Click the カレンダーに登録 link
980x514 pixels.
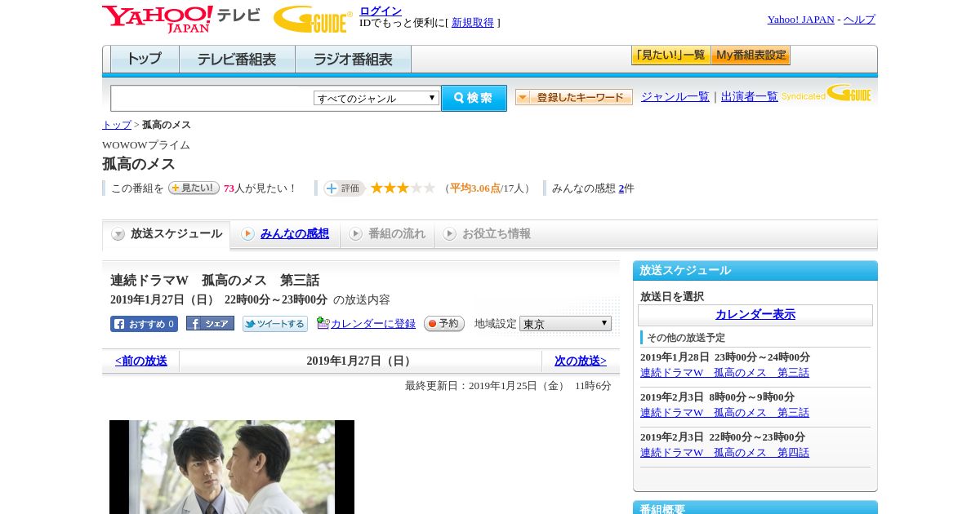pyautogui.click(x=372, y=324)
